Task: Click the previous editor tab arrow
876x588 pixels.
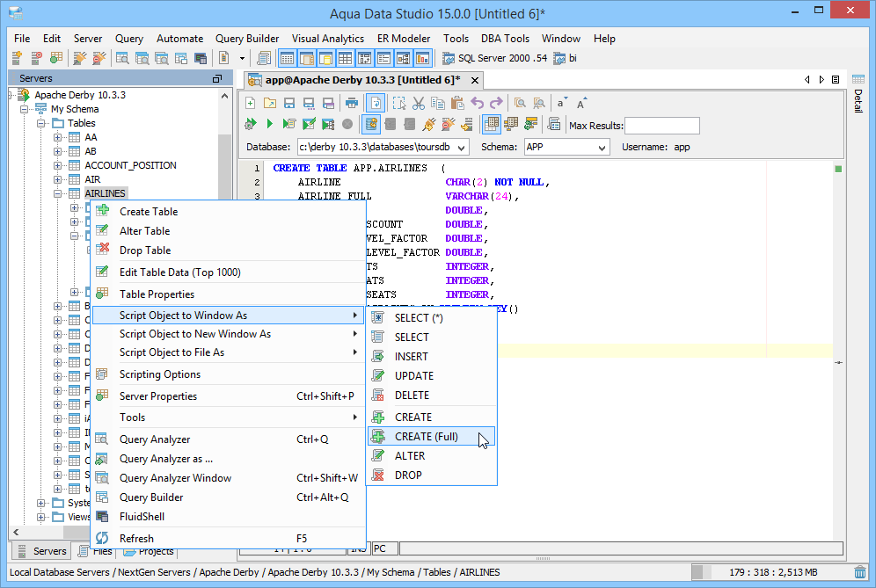Action: (807, 80)
